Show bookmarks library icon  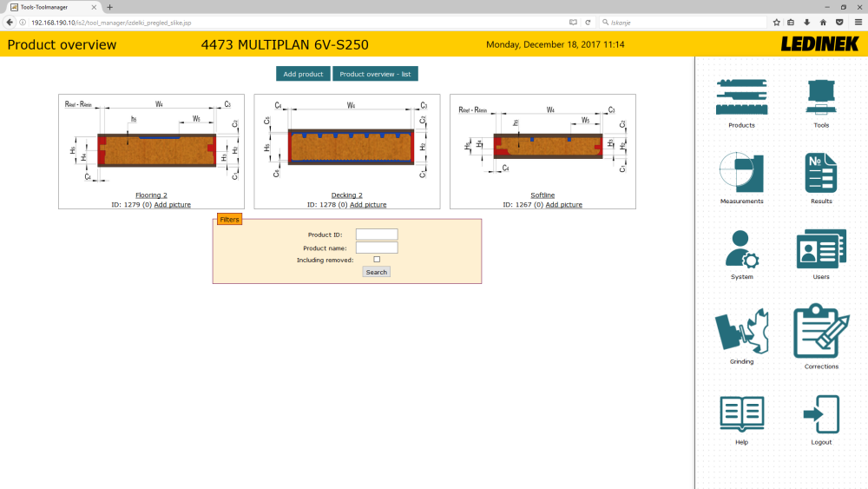[791, 23]
